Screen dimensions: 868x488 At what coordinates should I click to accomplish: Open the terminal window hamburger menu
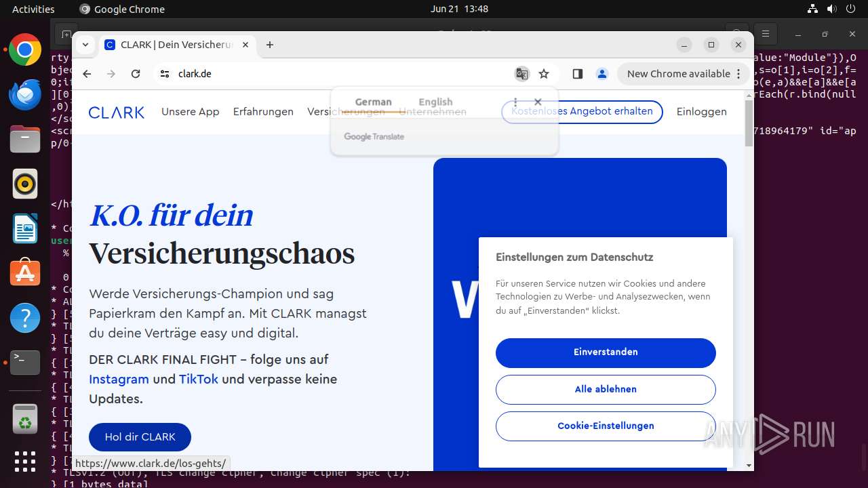coord(766,33)
